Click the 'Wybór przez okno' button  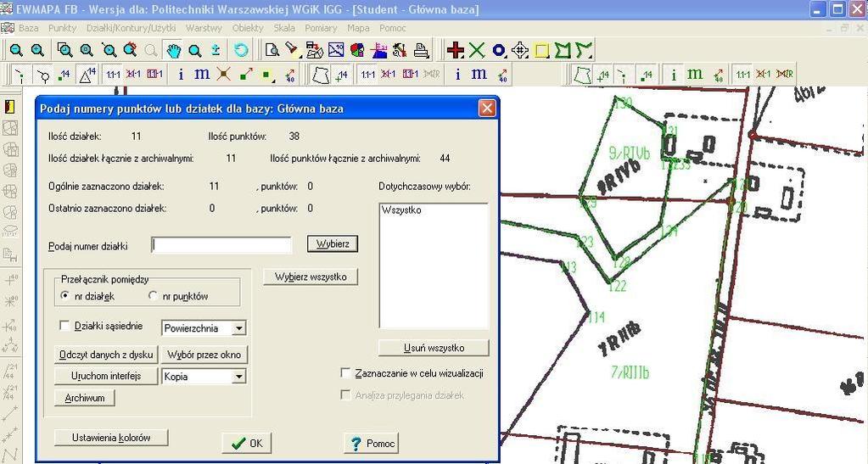click(204, 355)
